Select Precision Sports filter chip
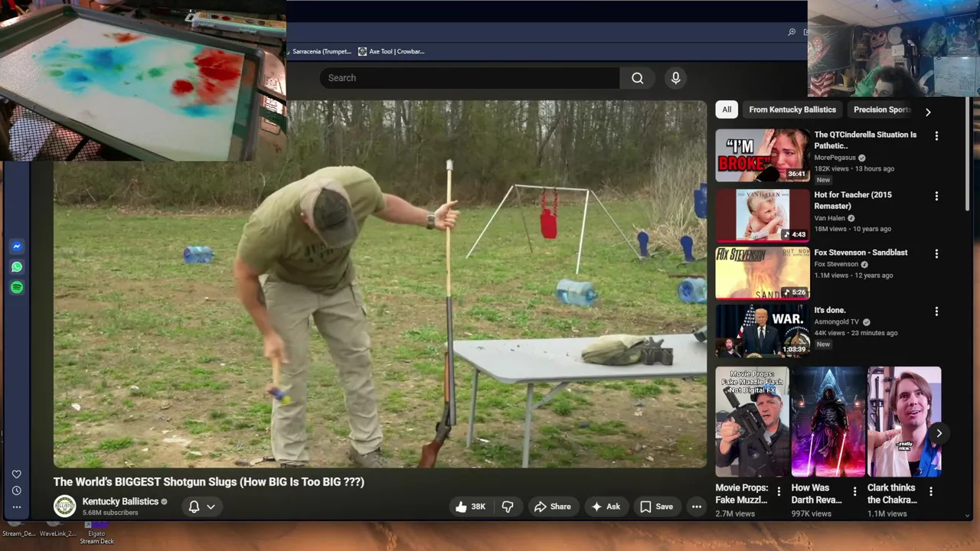Viewport: 980px width, 551px height. pyautogui.click(x=881, y=109)
